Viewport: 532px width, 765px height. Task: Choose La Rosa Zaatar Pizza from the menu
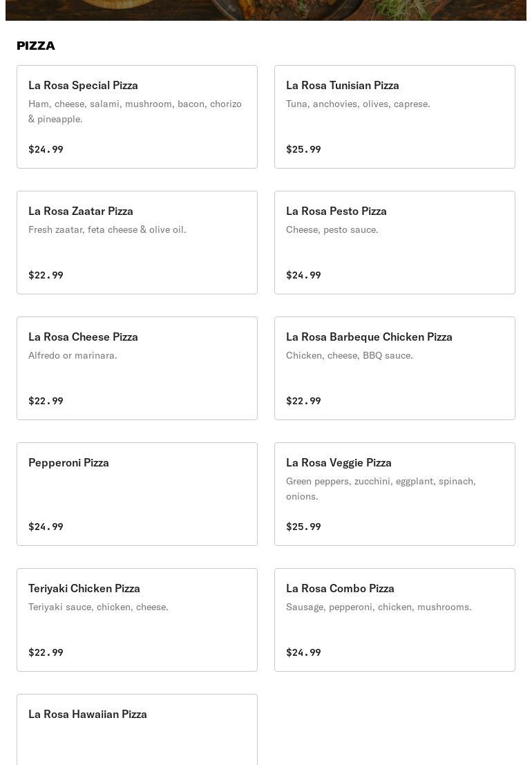(x=137, y=243)
